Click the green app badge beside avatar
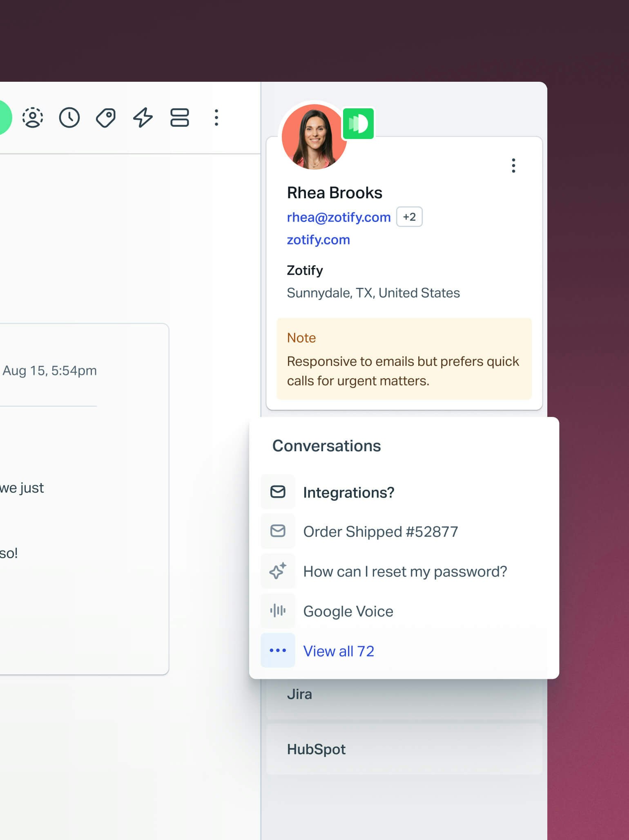 tap(358, 123)
